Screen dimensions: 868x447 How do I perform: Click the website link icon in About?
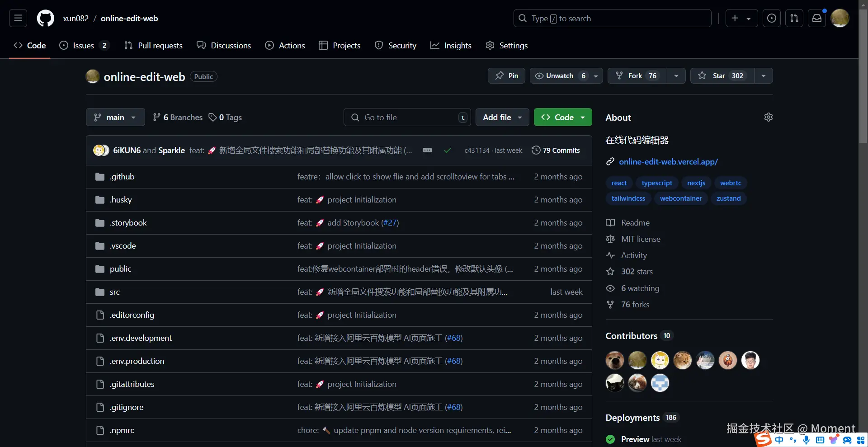[x=610, y=161]
